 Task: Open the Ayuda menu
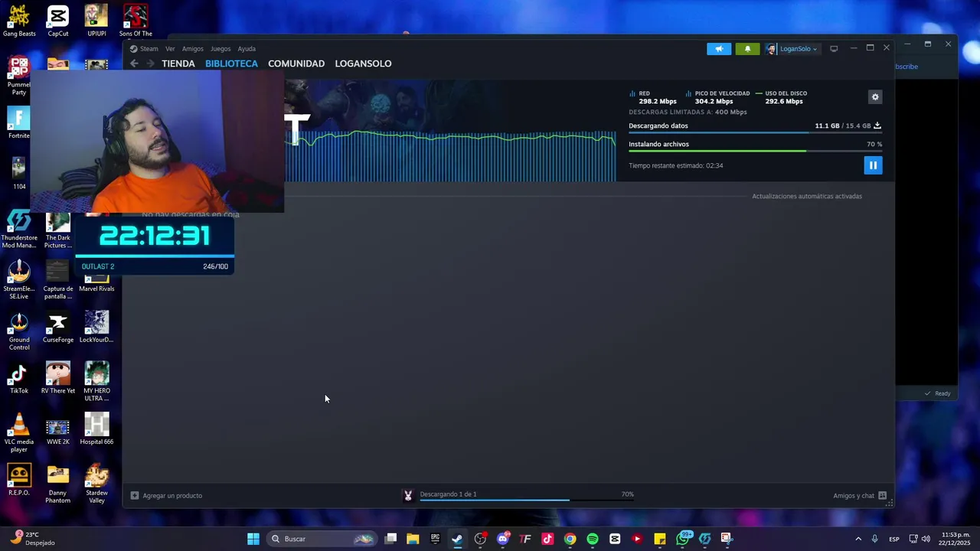click(247, 49)
